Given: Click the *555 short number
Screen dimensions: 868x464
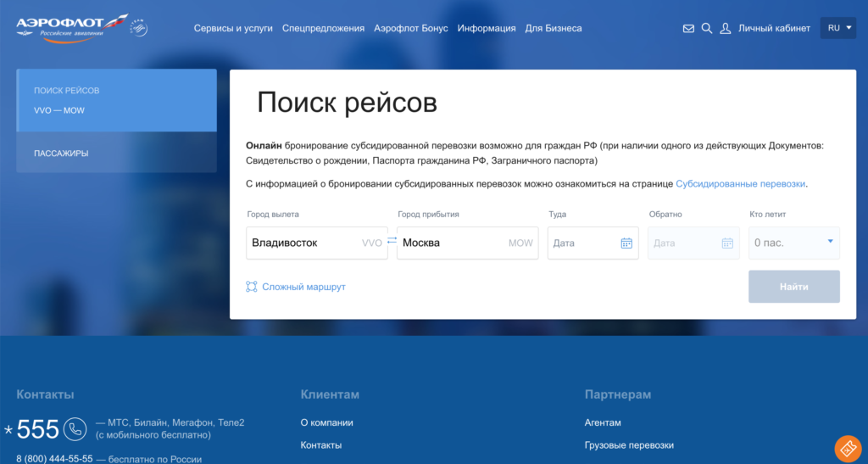Looking at the screenshot, I should coord(31,429).
